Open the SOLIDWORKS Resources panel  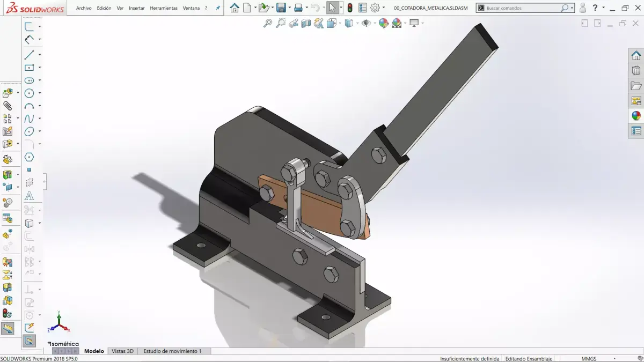coord(636,55)
